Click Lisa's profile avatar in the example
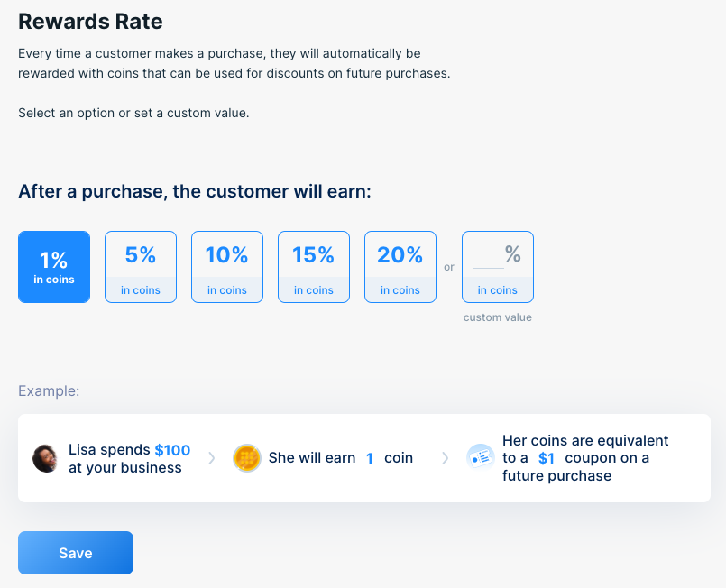The image size is (726, 588). [45, 457]
